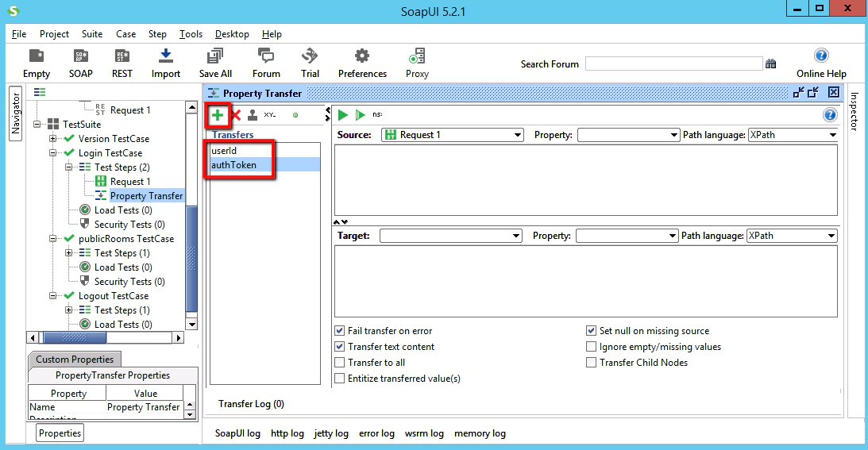Enable Transfer Child Nodes
Image resolution: width=868 pixels, height=450 pixels.
[x=591, y=363]
